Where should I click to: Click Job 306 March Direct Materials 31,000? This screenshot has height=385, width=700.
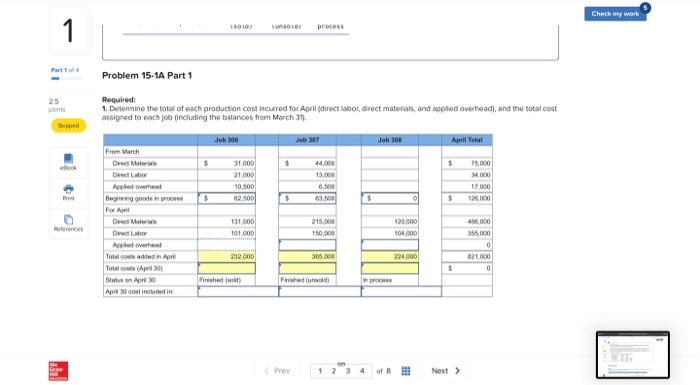pos(226,163)
